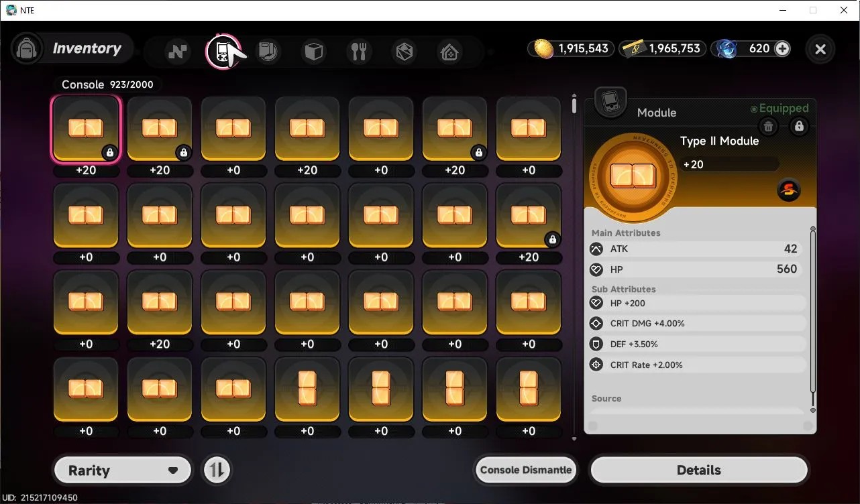Toggle the ascending/descending sort order button

point(217,470)
